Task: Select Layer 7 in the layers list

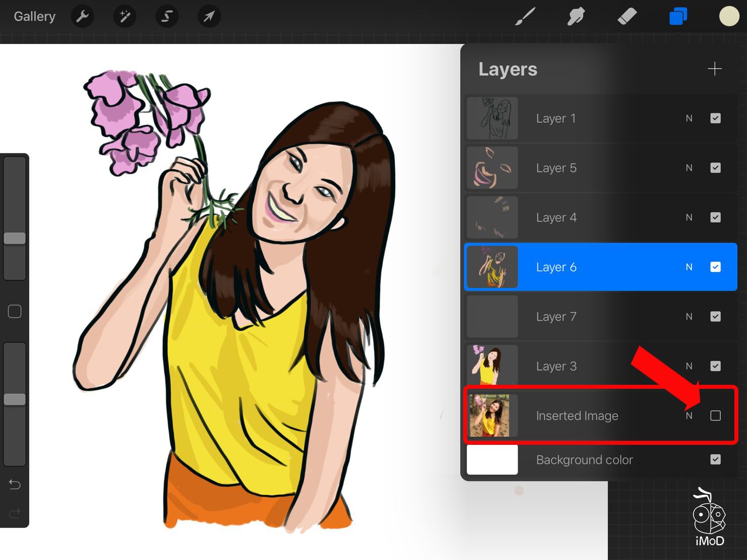Action: (556, 317)
